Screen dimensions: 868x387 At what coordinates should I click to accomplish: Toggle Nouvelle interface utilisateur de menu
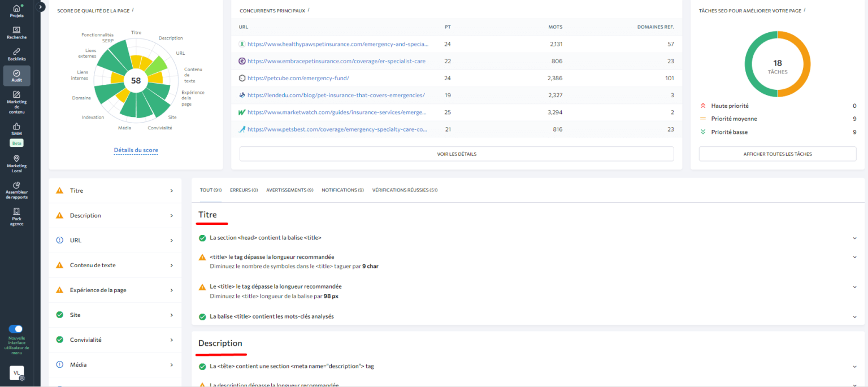click(x=16, y=330)
